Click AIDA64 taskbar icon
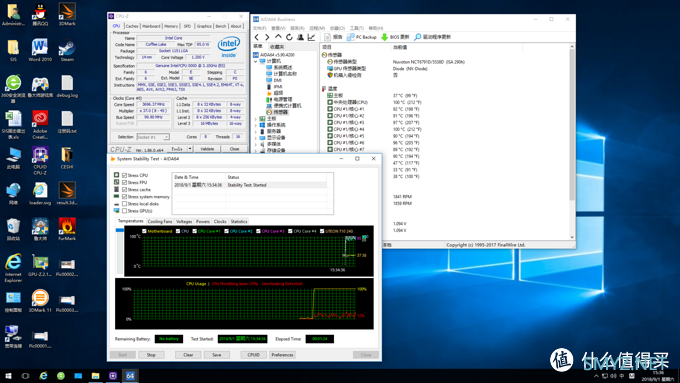The height and width of the screenshot is (383, 680). click(x=130, y=376)
